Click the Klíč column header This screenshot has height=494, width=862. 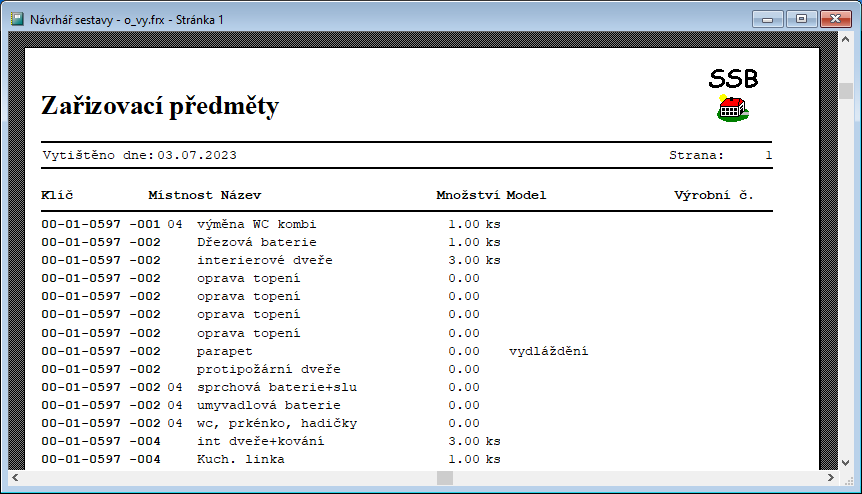[x=57, y=195]
